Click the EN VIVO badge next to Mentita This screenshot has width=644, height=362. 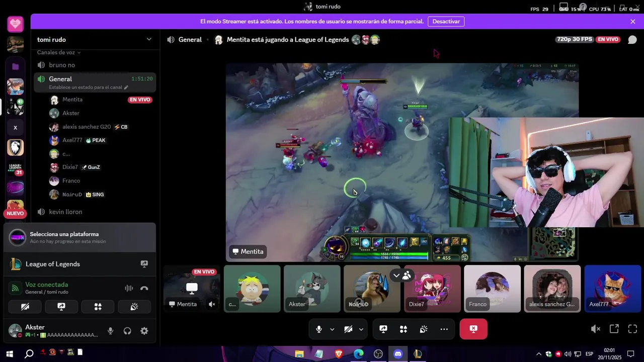140,100
